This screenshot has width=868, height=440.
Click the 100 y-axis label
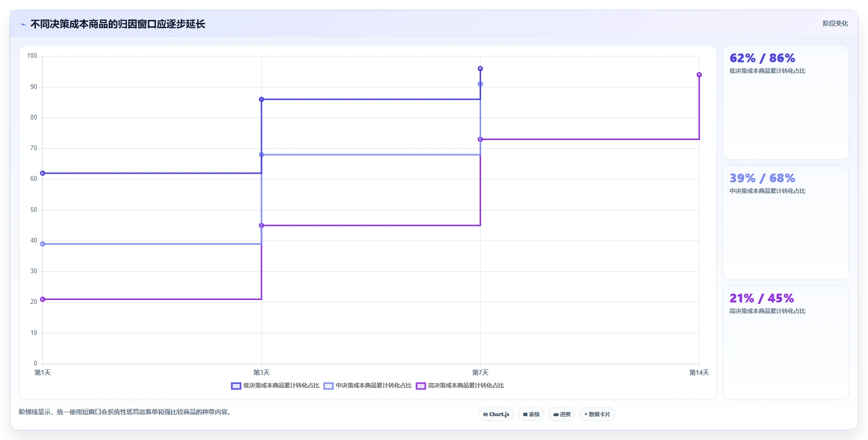tap(32, 56)
